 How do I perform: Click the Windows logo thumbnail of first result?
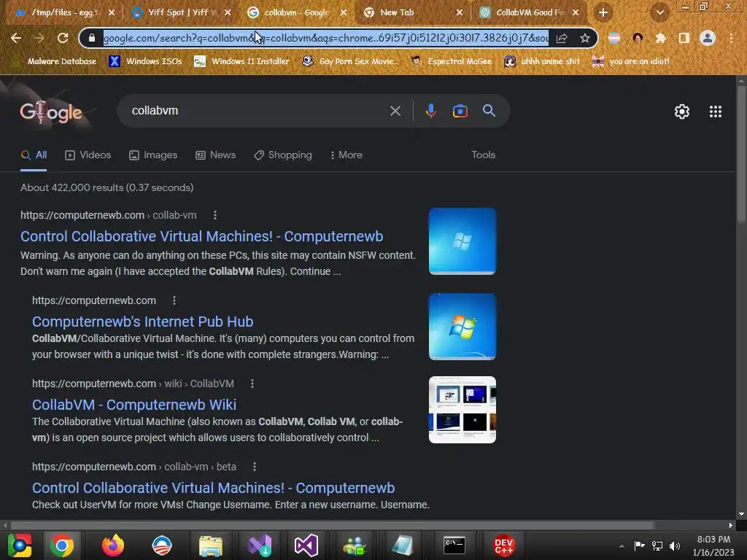pos(462,241)
